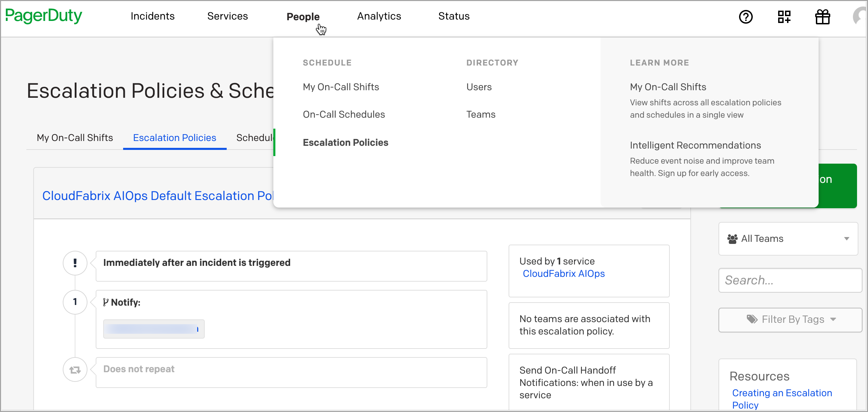Click the SCHEDULE column header

point(327,62)
